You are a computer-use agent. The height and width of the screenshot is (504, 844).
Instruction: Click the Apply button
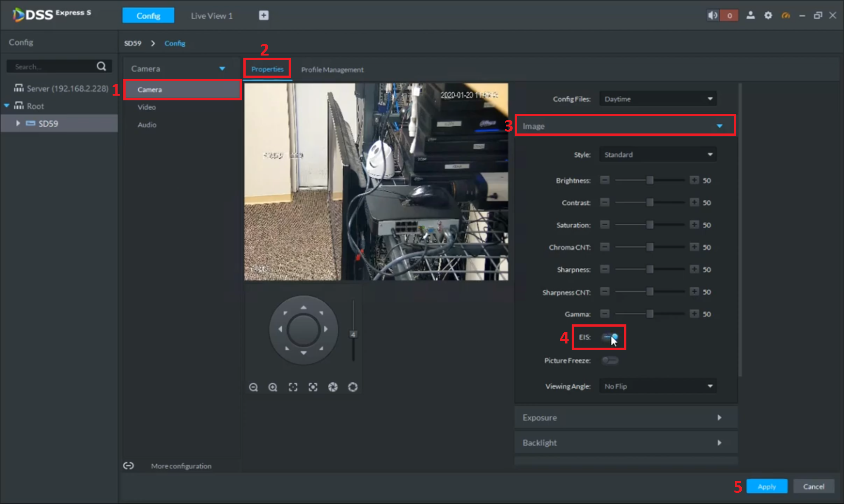pyautogui.click(x=766, y=486)
